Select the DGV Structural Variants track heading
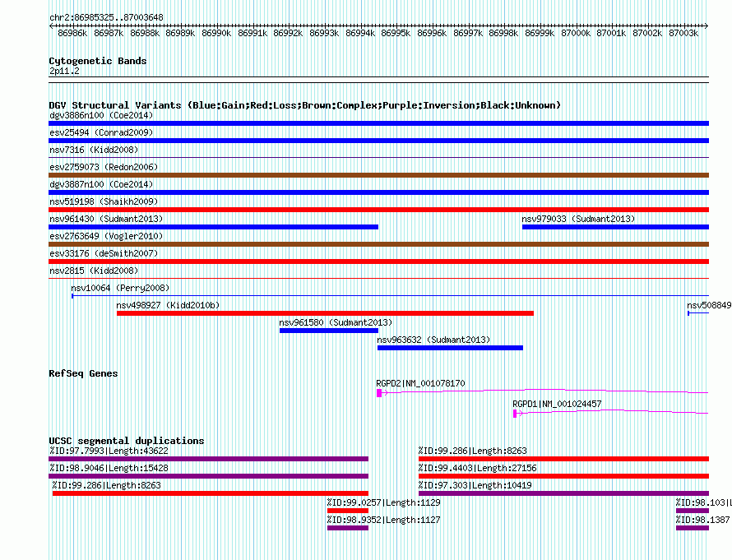Viewport: 732px width, 560px height. click(x=305, y=105)
